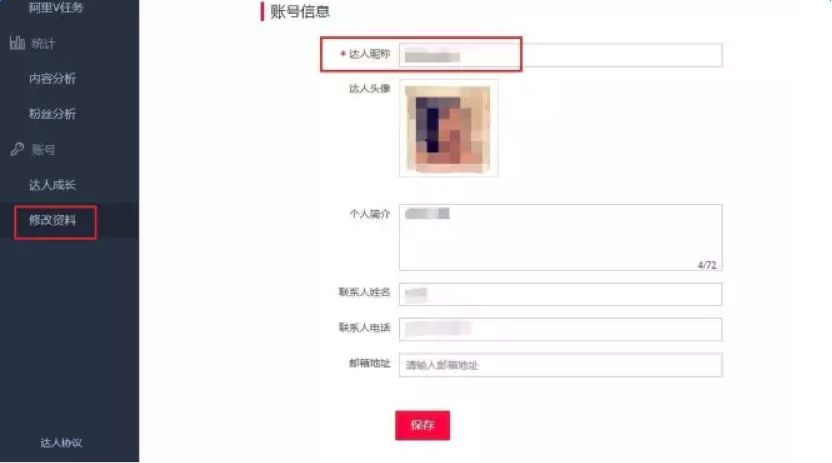The width and height of the screenshot is (832, 463).
Task: Click the bar-chart 统计 icon in sidebar
Action: coord(17,43)
